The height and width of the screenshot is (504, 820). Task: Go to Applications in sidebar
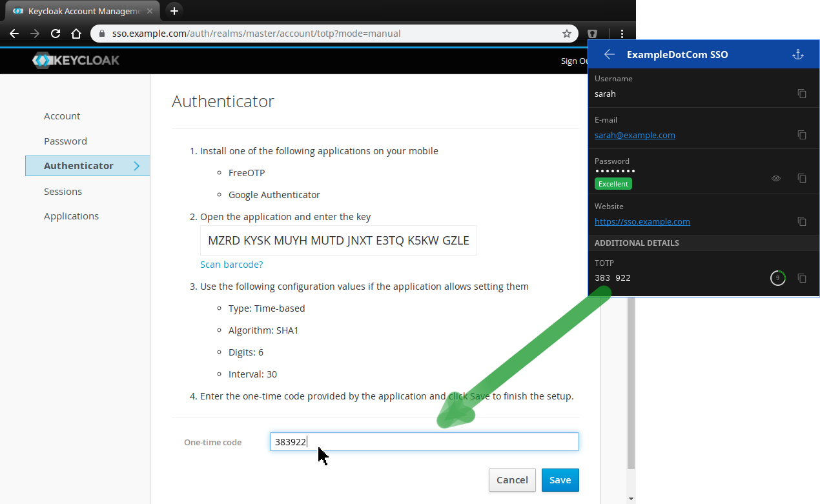click(x=71, y=216)
